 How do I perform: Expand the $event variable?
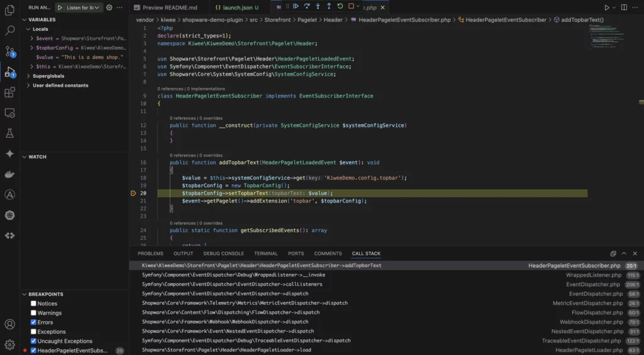pos(32,38)
